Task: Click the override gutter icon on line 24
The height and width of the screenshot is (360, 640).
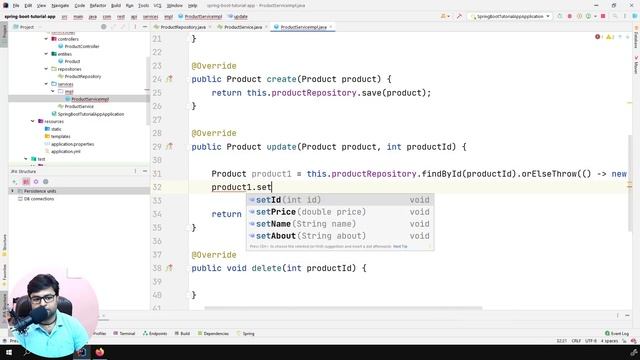Action: [169, 79]
